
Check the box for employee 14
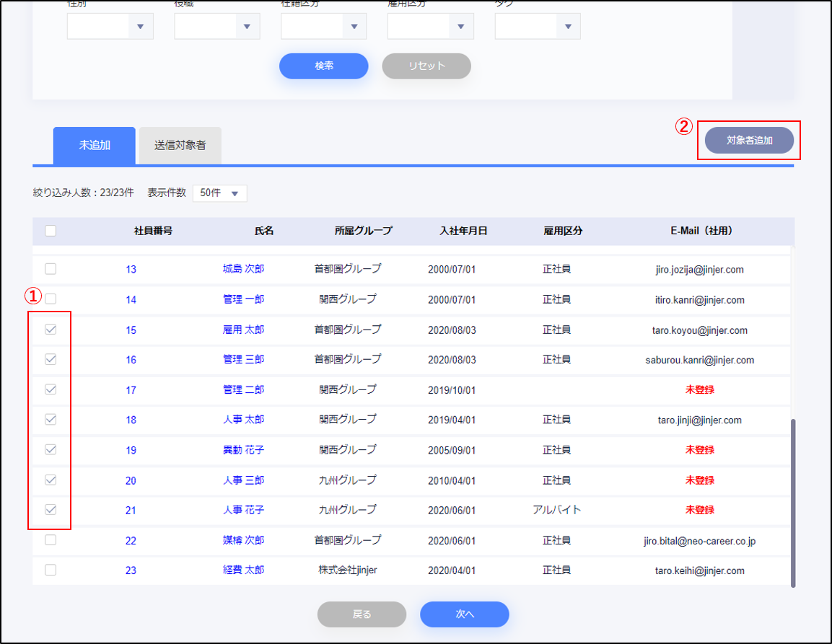point(51,299)
